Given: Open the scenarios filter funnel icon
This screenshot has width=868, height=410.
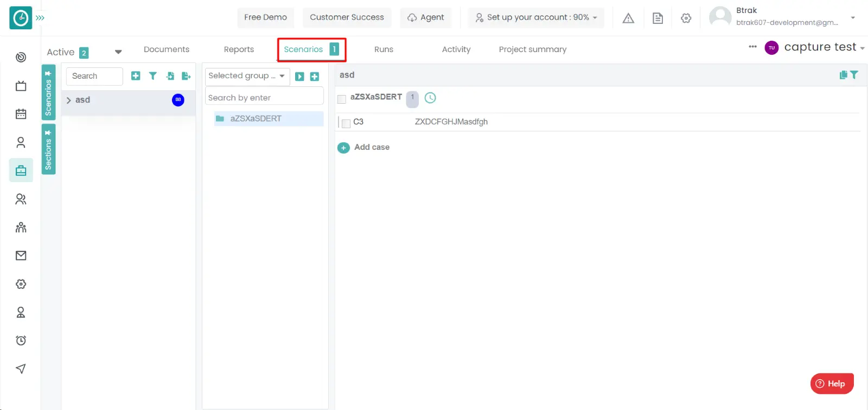Looking at the screenshot, I should click(153, 76).
